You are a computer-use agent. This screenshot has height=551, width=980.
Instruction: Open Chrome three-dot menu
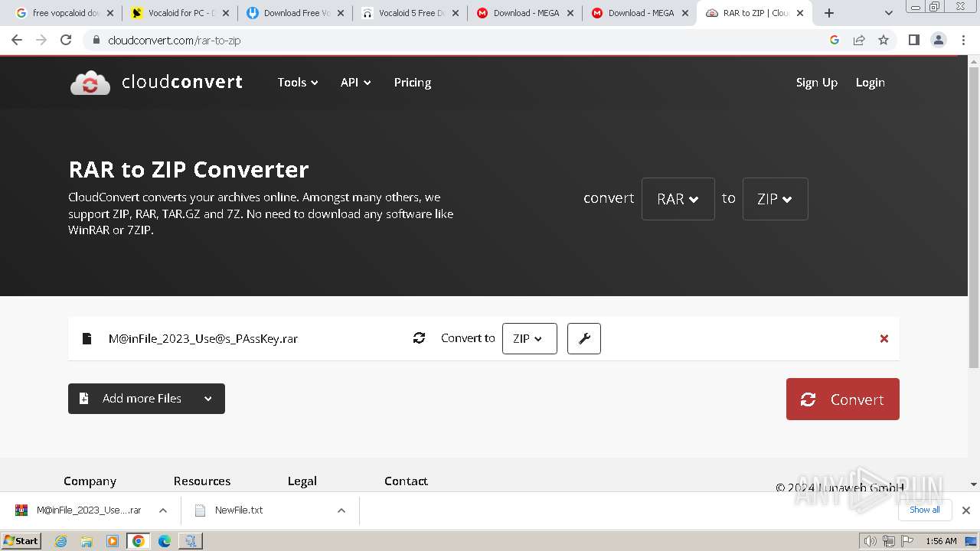tap(964, 40)
